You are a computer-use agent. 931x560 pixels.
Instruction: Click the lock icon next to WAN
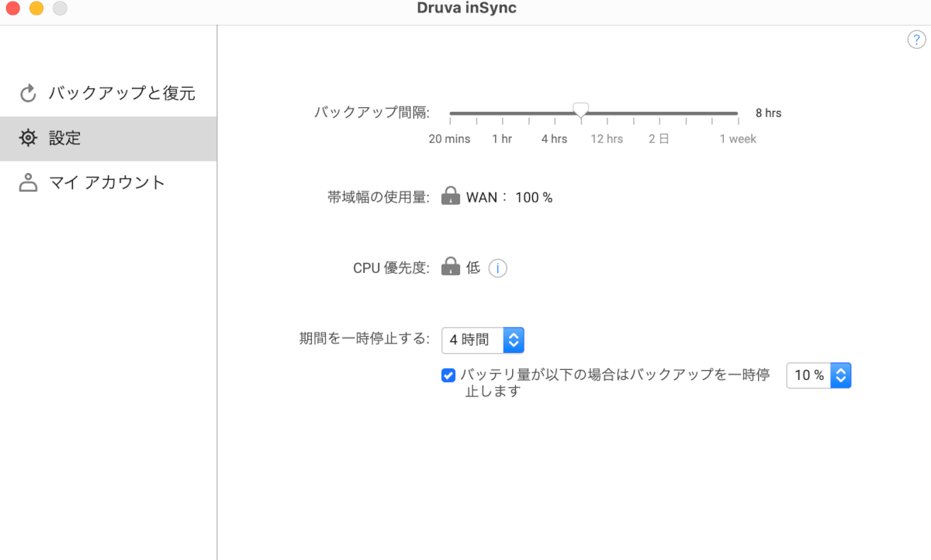pos(451,197)
